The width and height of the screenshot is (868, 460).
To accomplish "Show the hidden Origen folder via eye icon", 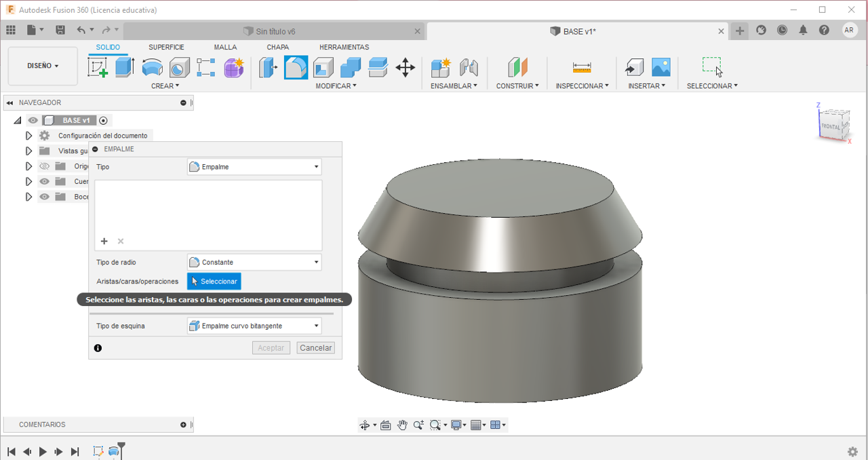I will tap(45, 166).
